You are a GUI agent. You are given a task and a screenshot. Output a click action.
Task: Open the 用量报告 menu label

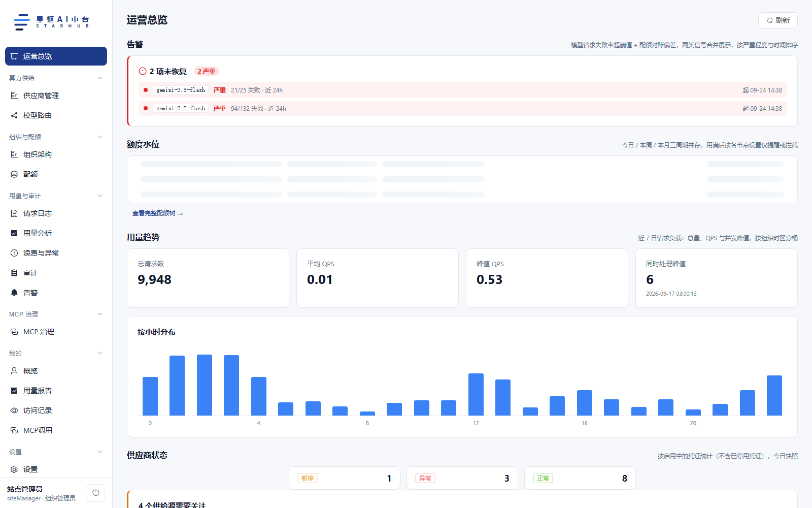click(x=38, y=391)
